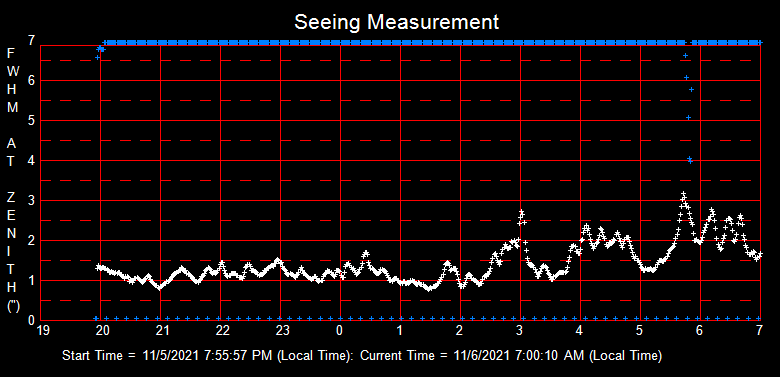Click the white seeing peak just after hour 3
The height and width of the screenshot is (377, 780).
click(x=522, y=212)
